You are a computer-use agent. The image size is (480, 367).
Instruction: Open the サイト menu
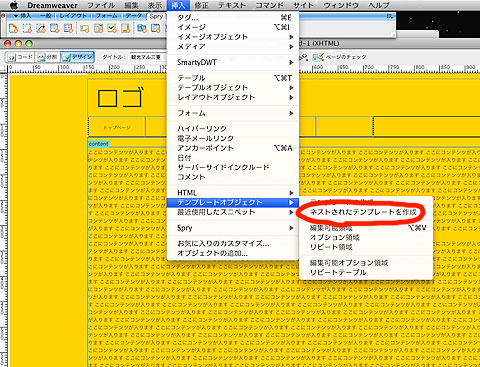(x=303, y=5)
